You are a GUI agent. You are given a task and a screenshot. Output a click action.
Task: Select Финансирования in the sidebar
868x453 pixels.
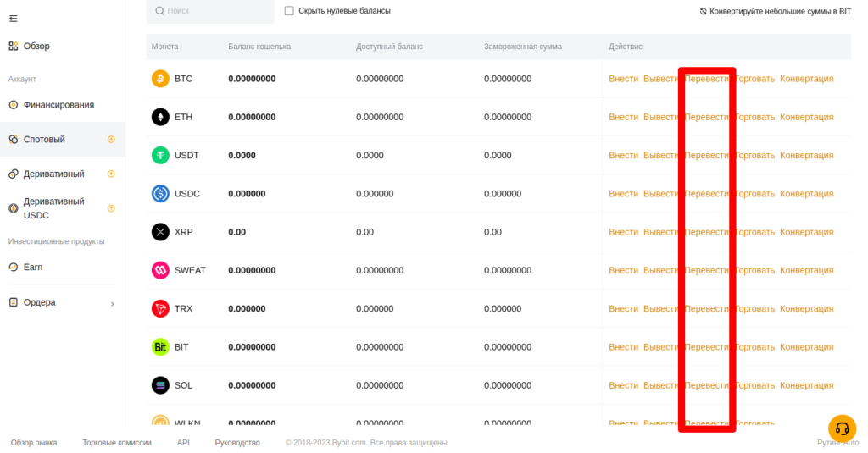tap(58, 105)
